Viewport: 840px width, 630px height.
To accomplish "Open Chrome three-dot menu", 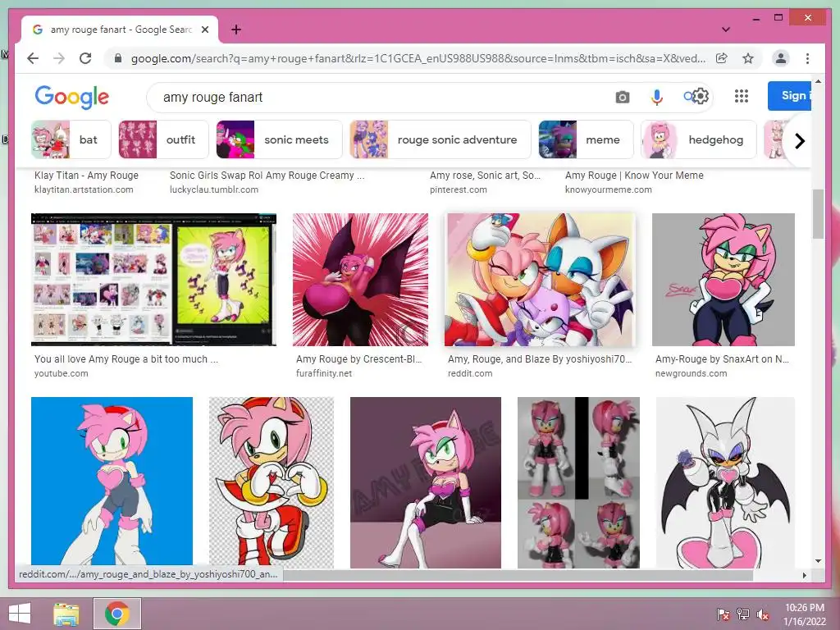I will [x=807, y=58].
